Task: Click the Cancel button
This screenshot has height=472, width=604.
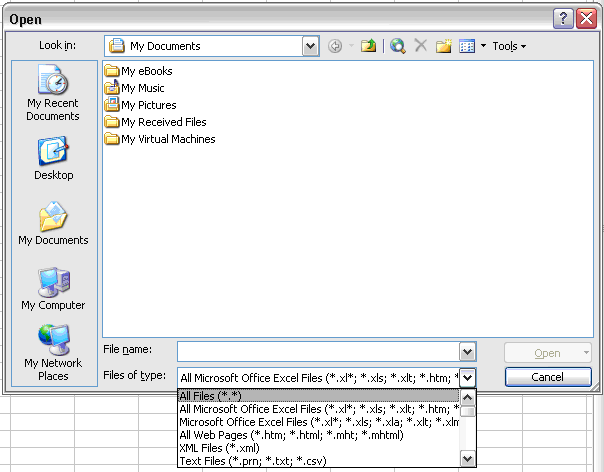Action: (548, 377)
